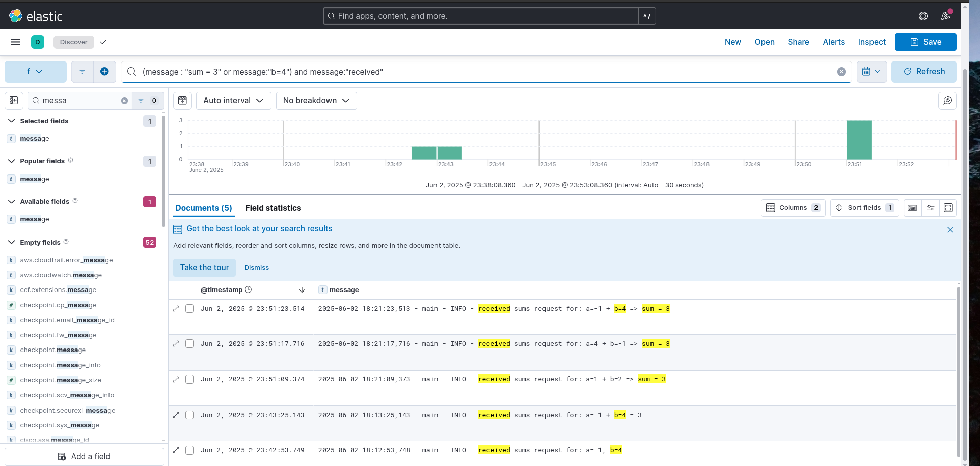
Task: Open the Inspect menu item
Action: [872, 42]
